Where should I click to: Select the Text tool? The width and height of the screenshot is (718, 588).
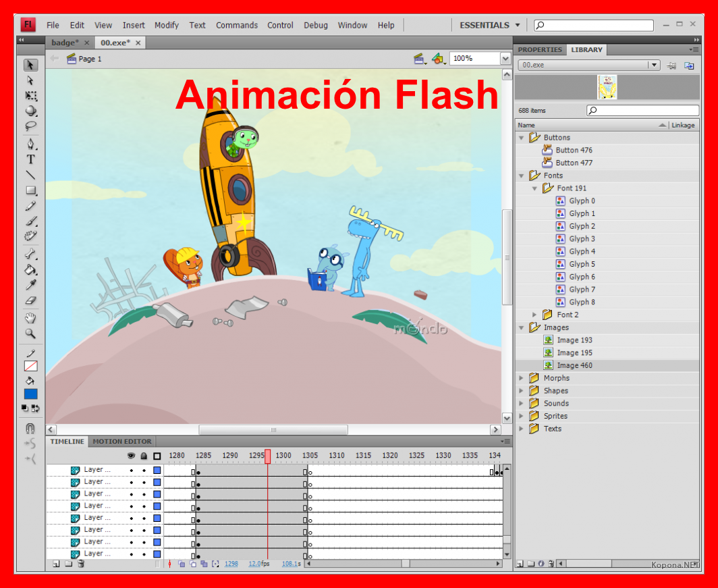click(30, 159)
